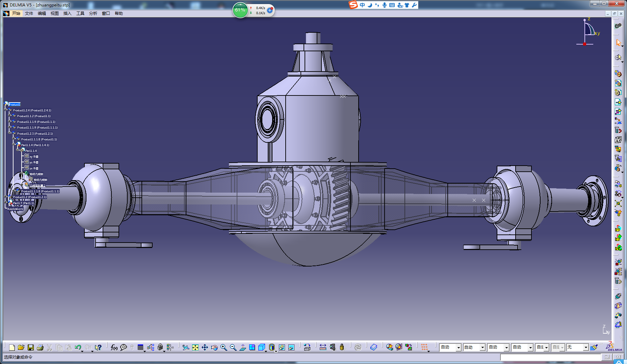
Task: Fit all geometry in view
Action: click(195, 347)
